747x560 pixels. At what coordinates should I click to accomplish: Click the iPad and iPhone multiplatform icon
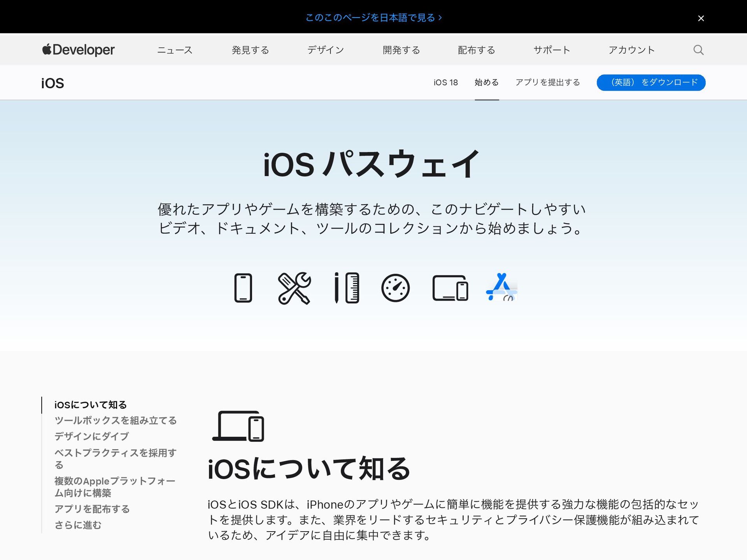click(x=450, y=288)
